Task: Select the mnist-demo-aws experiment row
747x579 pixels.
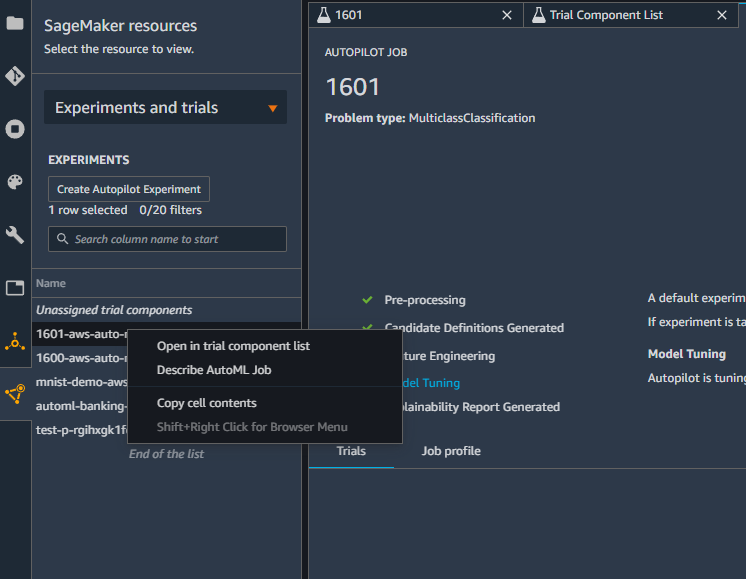Action: tap(81, 382)
